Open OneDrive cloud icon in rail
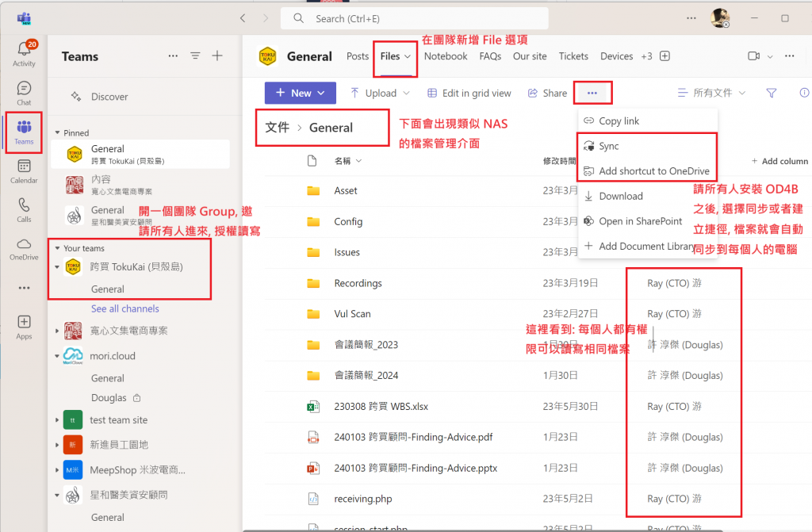Viewport: 812px width, 532px height. 24,249
